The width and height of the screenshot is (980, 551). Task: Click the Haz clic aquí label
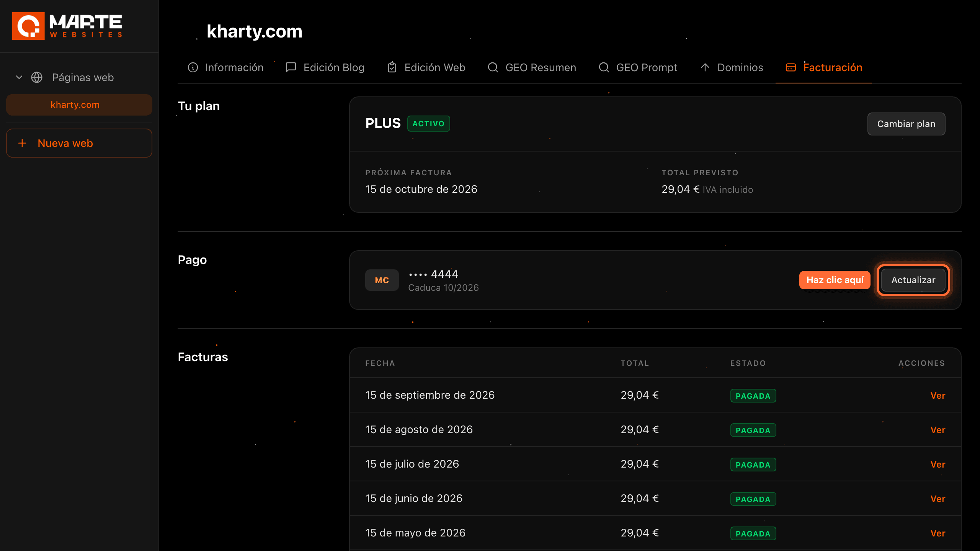[x=835, y=280]
